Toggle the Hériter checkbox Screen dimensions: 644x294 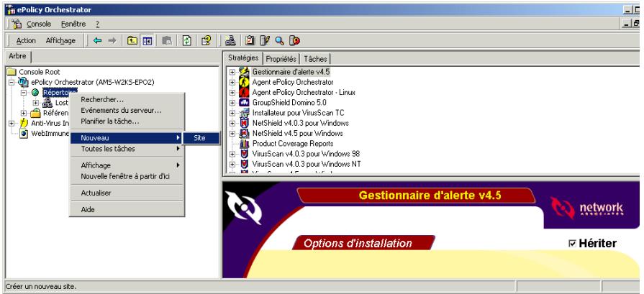coord(573,244)
